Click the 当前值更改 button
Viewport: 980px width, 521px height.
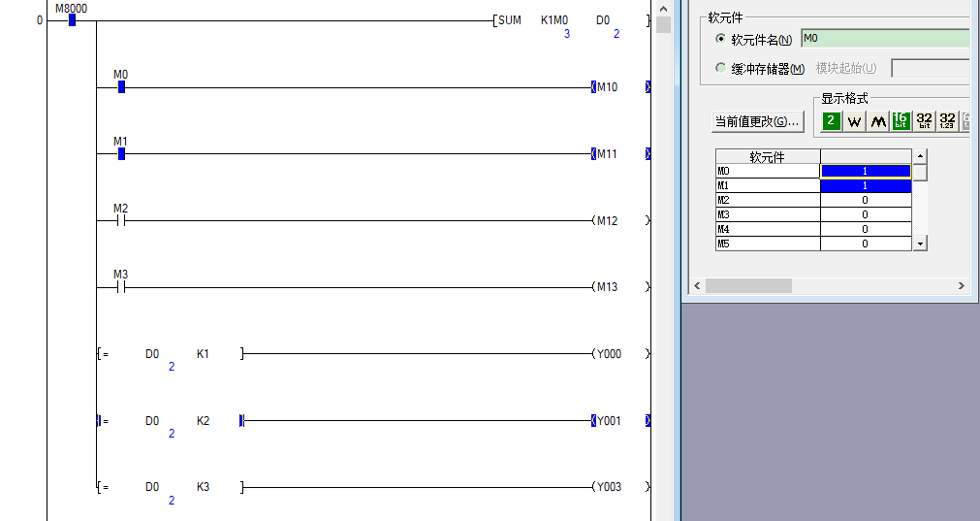(x=758, y=121)
